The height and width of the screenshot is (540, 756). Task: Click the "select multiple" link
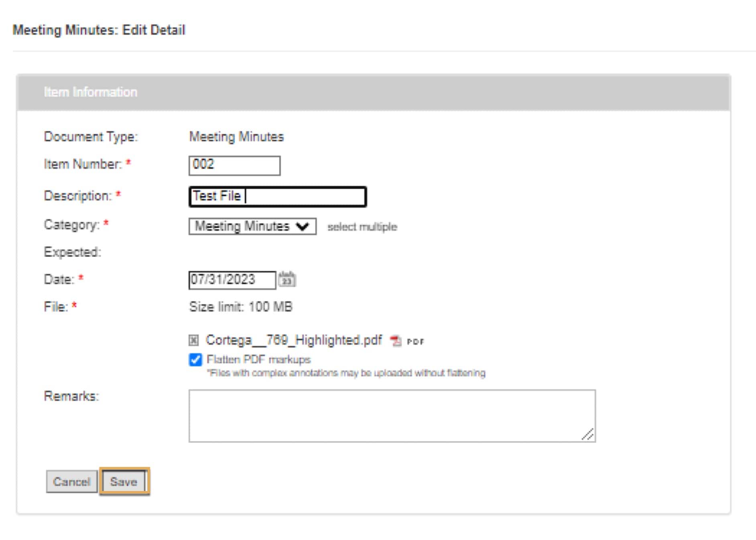click(x=362, y=227)
